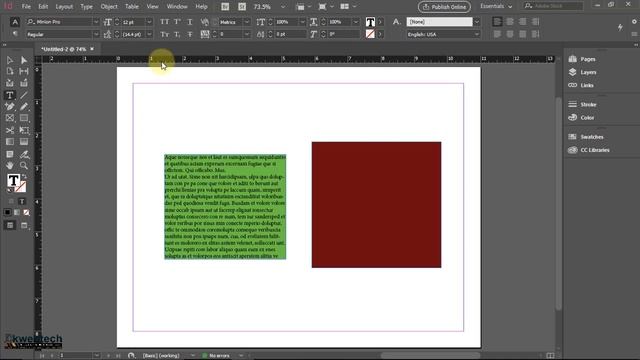Select the Gradient Swatch tool

[10, 142]
